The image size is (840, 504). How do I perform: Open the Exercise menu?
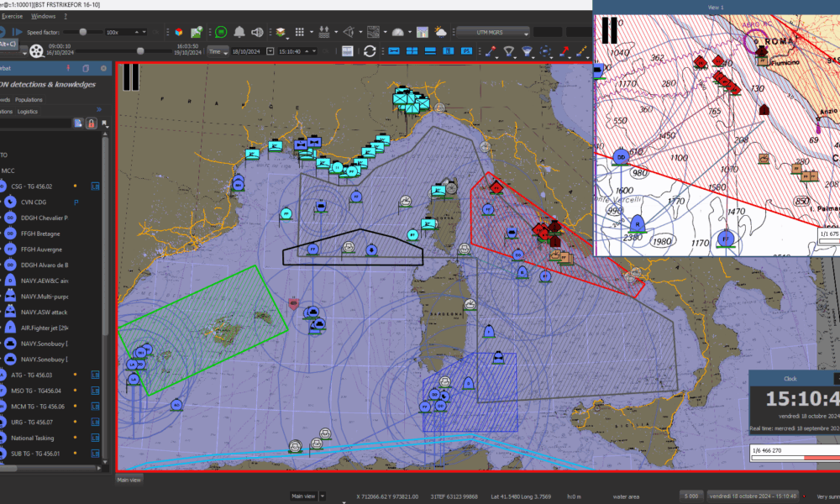(13, 17)
